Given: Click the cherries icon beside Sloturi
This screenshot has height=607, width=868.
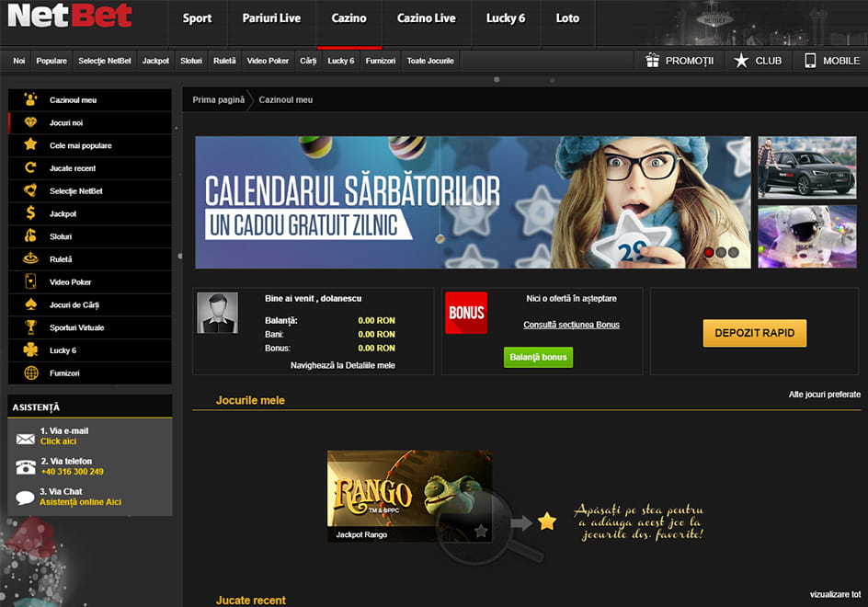Looking at the screenshot, I should [30, 236].
